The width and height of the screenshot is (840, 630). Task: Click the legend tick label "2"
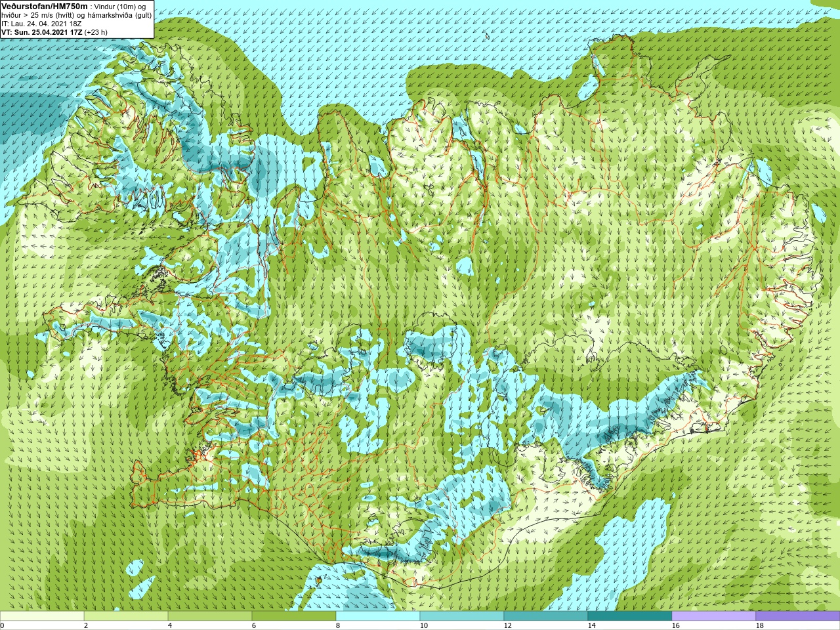pos(86,625)
